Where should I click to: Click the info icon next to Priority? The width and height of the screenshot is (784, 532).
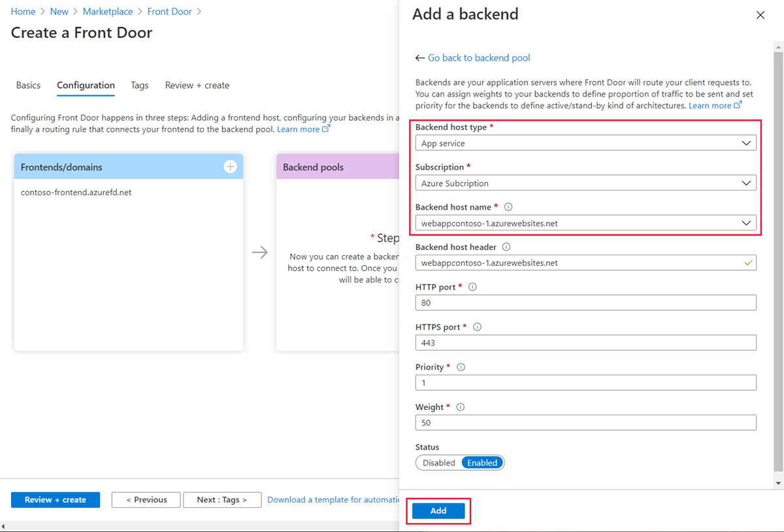pos(461,367)
